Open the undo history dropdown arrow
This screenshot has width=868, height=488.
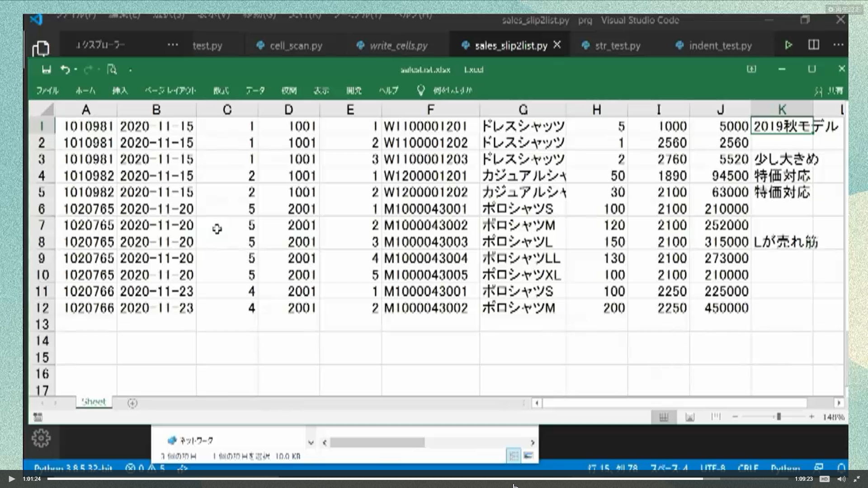[x=75, y=70]
